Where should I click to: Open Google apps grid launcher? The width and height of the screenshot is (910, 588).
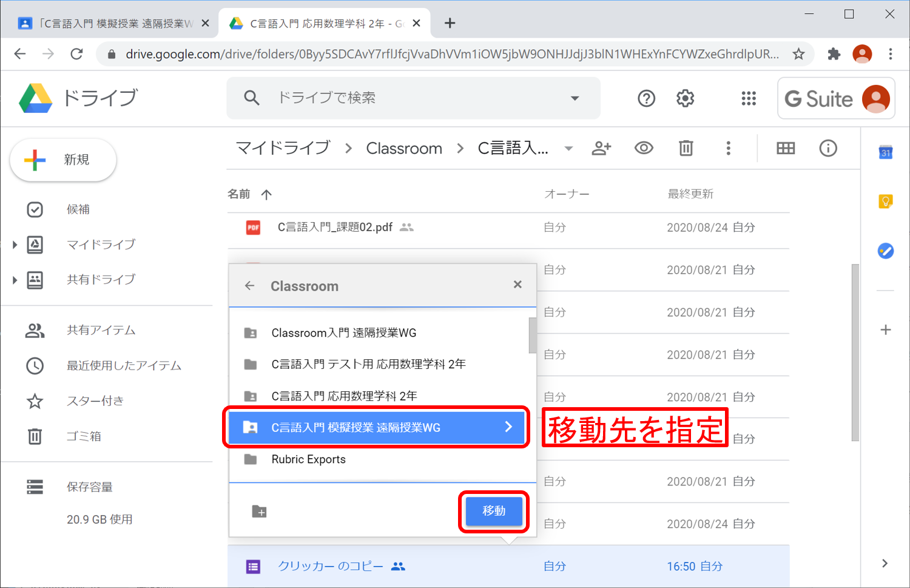[x=749, y=98]
